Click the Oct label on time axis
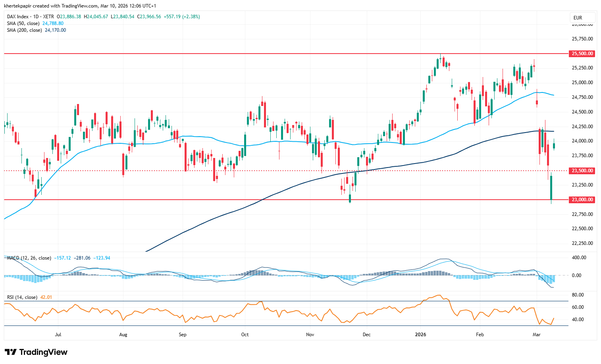The height and width of the screenshot is (364, 601). coord(245,335)
